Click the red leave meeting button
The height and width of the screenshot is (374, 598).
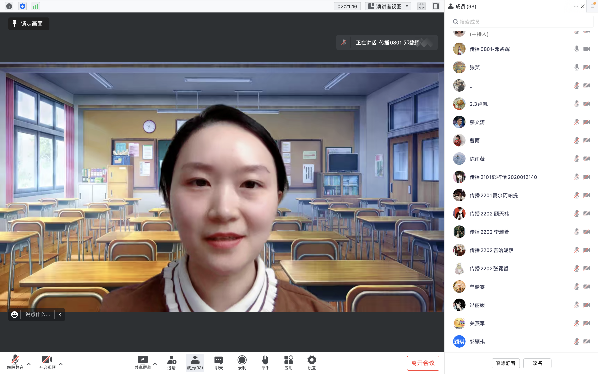click(423, 363)
